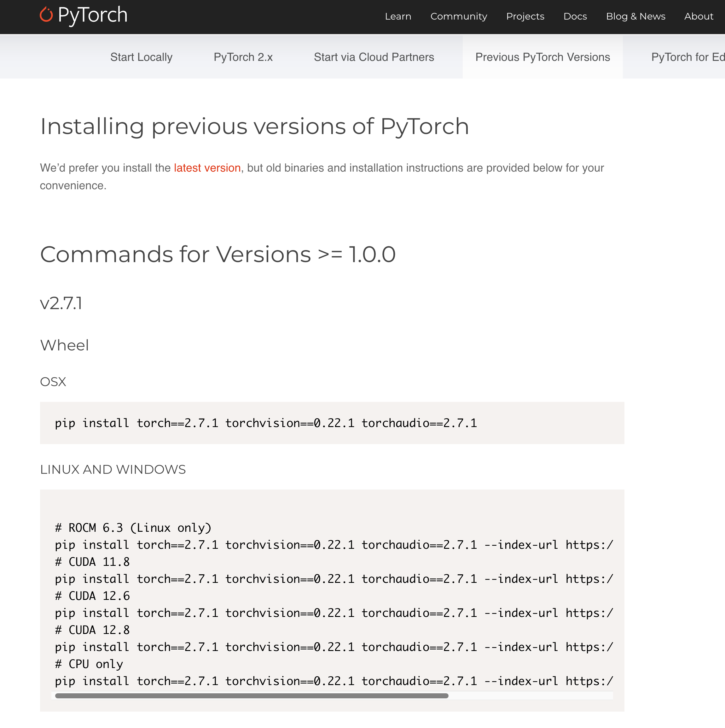The height and width of the screenshot is (728, 725).
Task: Follow the latest version link
Action: tap(207, 168)
